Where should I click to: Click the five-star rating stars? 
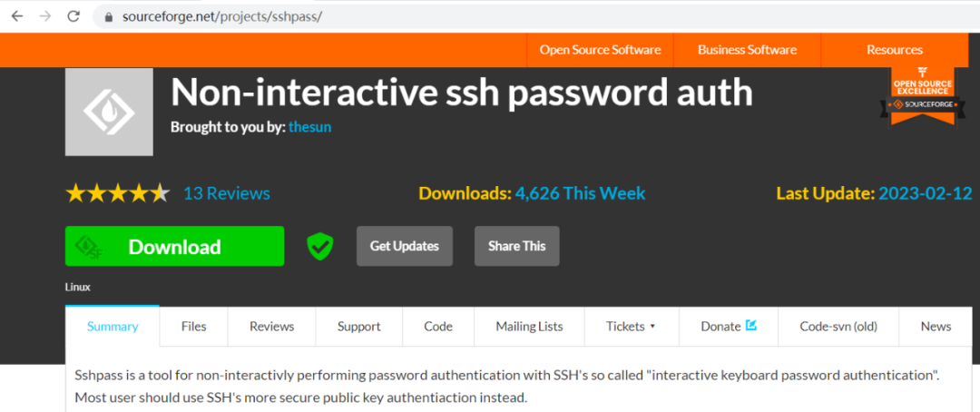[x=117, y=193]
